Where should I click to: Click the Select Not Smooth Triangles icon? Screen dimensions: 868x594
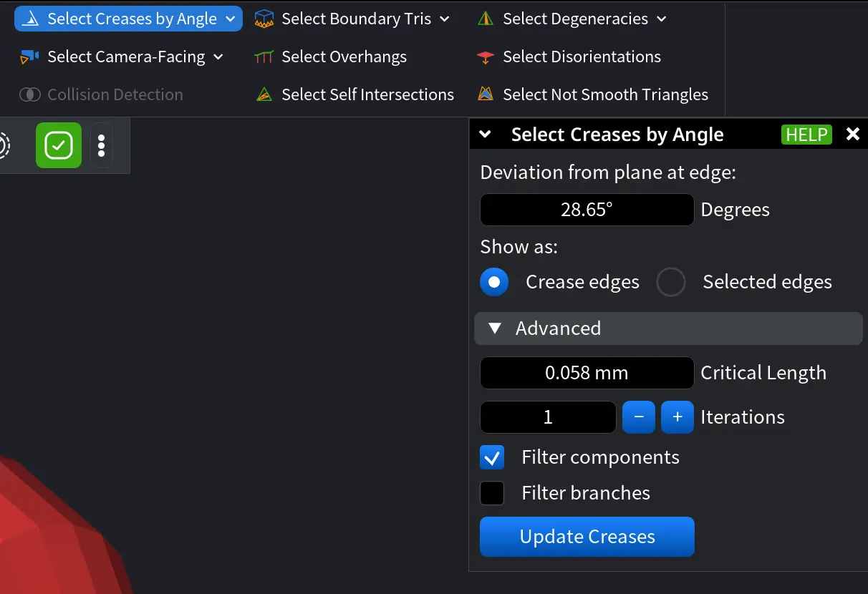[485, 94]
